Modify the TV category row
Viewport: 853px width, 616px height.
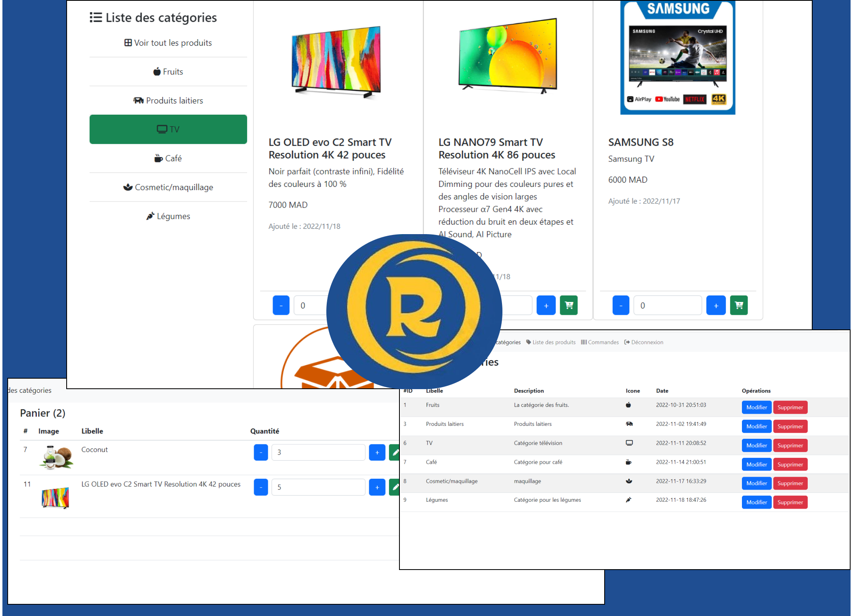[756, 445]
